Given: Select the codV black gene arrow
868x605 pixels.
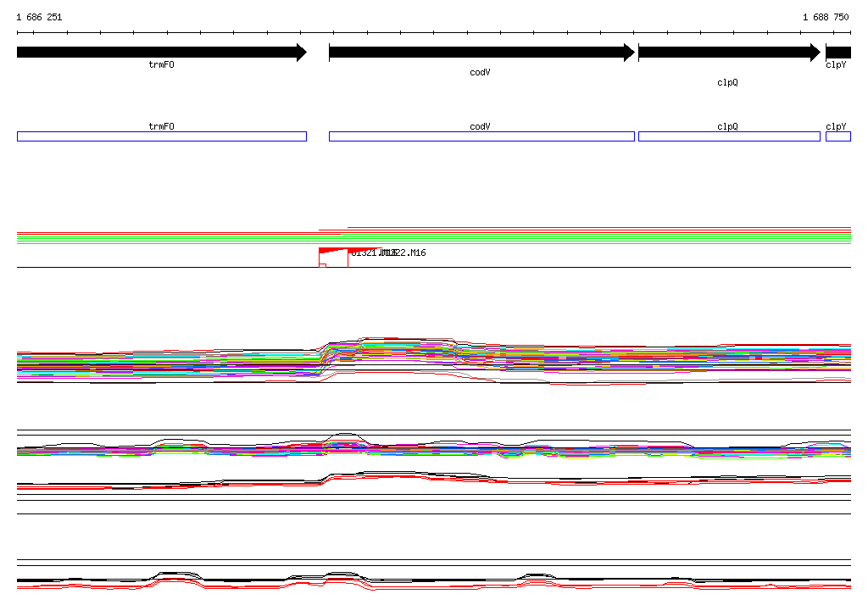Looking at the screenshot, I should [481, 53].
